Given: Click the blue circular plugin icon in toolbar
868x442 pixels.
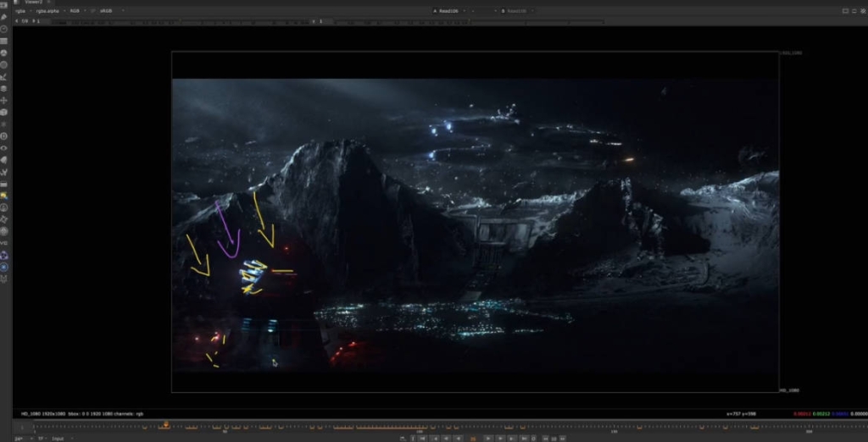Looking at the screenshot, I should coord(4,268).
